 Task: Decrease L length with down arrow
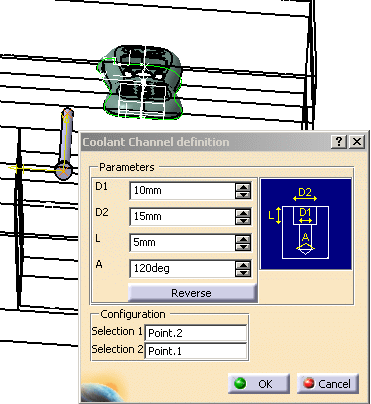(x=243, y=247)
